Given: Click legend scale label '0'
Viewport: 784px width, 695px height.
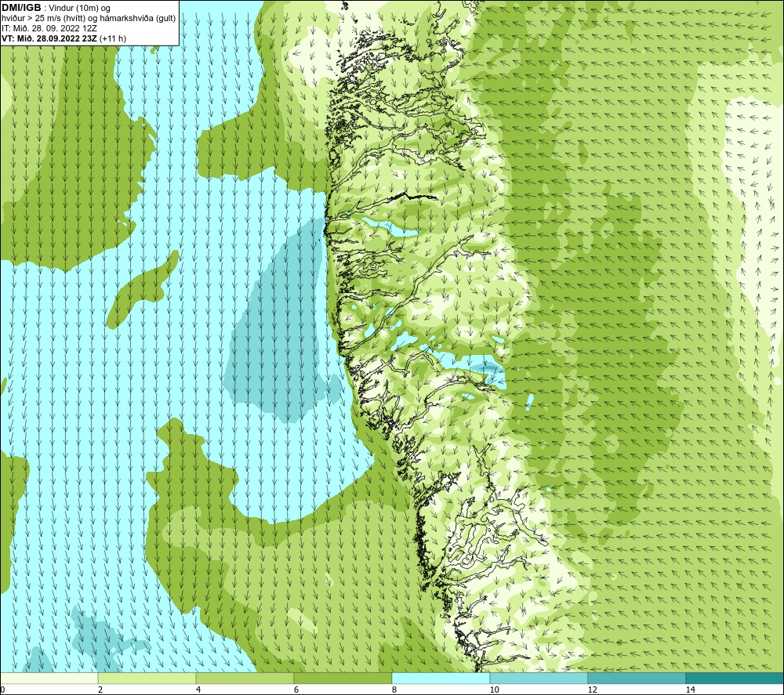Looking at the screenshot, I should click(2, 690).
